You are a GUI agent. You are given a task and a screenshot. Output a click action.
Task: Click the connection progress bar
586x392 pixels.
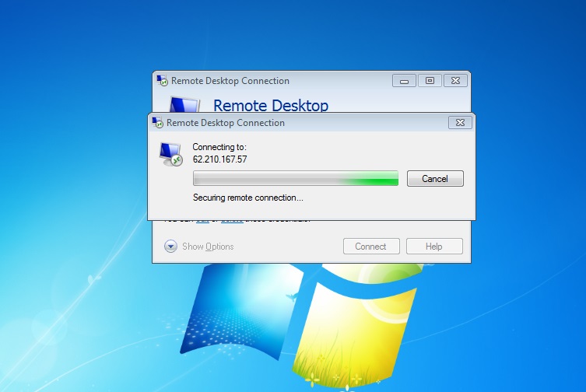(x=295, y=178)
